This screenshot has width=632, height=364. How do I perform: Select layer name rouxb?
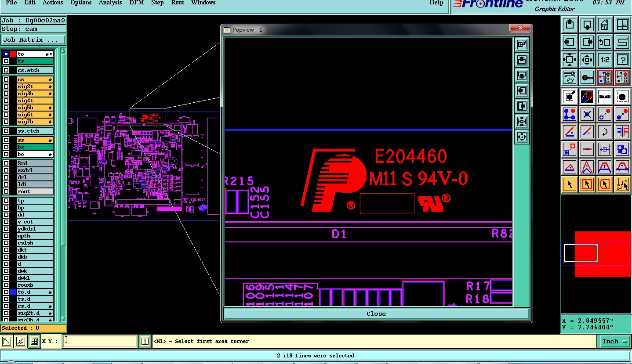[x=35, y=285]
